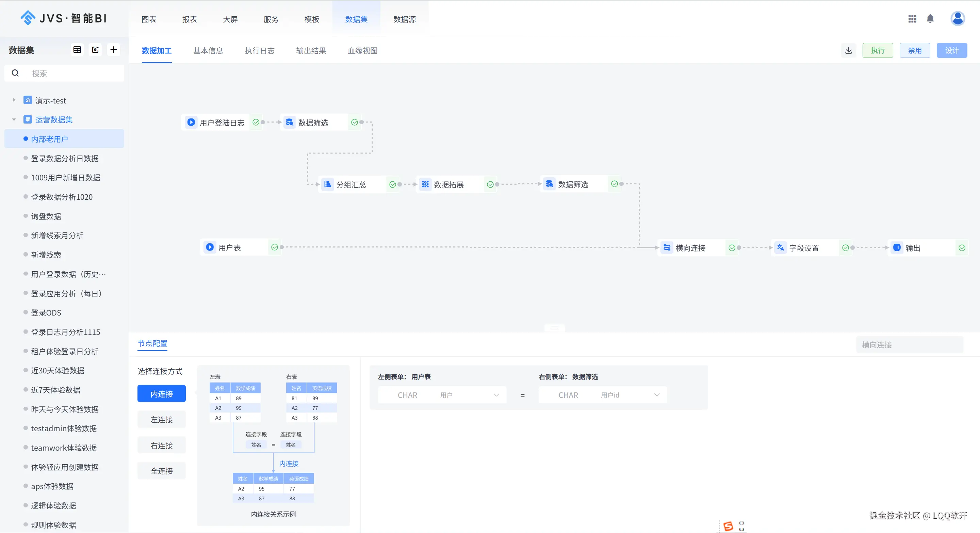
Task: Open the apps grid icon
Action: (x=912, y=19)
